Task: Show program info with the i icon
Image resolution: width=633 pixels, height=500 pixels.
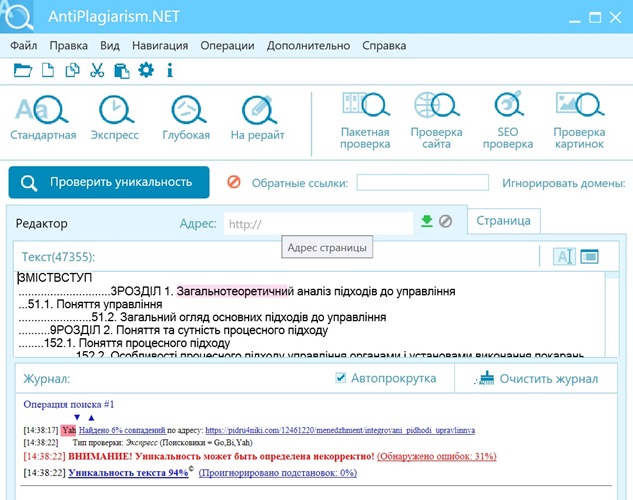Action: (170, 70)
